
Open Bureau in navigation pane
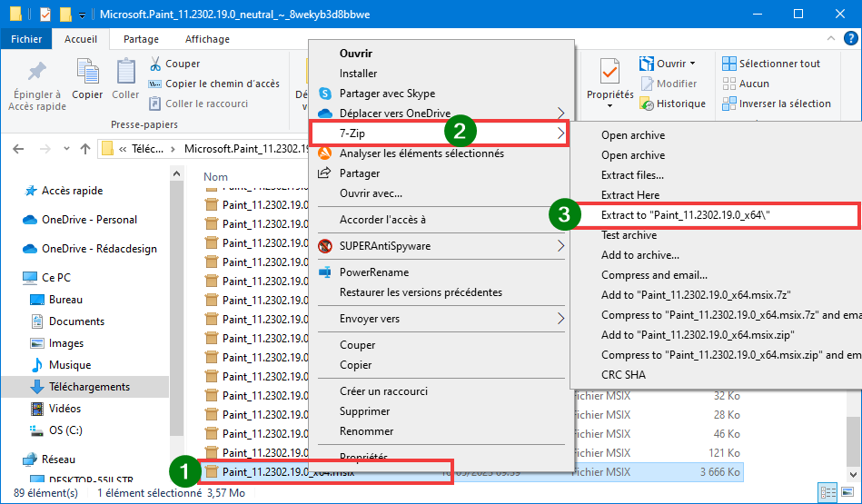56,300
